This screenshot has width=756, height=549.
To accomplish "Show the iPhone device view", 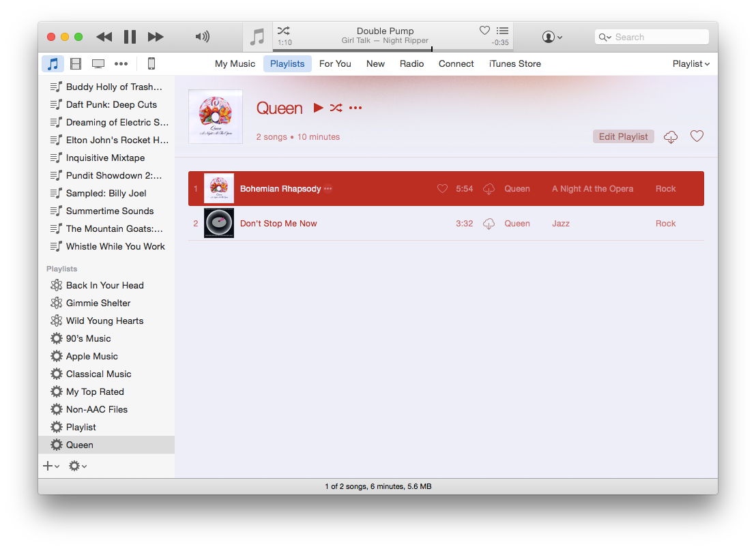I will tap(151, 64).
